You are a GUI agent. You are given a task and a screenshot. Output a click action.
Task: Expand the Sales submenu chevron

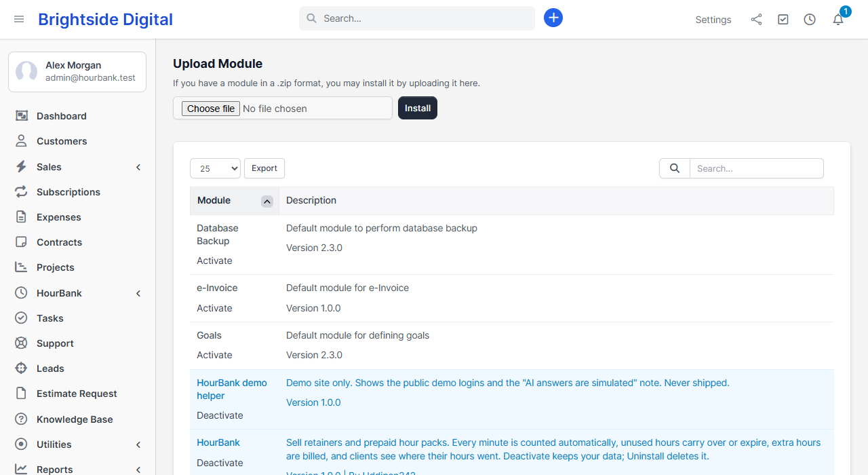[x=138, y=167]
